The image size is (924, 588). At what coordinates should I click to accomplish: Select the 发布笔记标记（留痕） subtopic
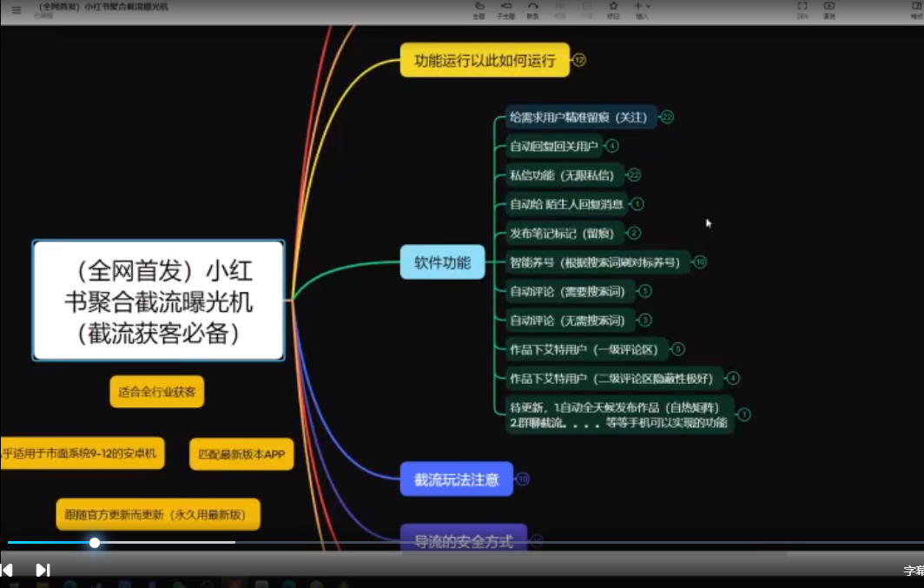click(x=564, y=234)
